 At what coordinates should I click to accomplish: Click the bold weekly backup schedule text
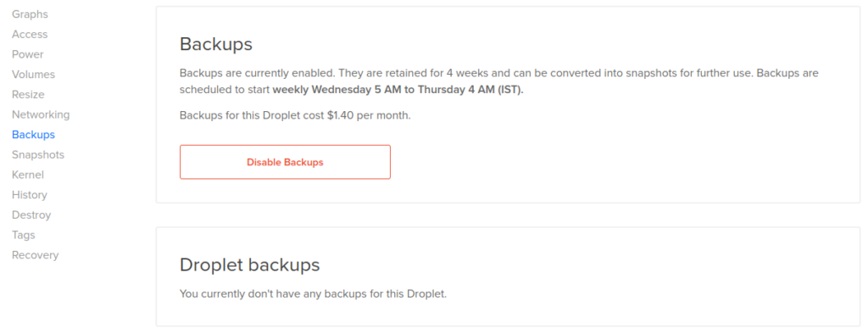[x=398, y=91]
